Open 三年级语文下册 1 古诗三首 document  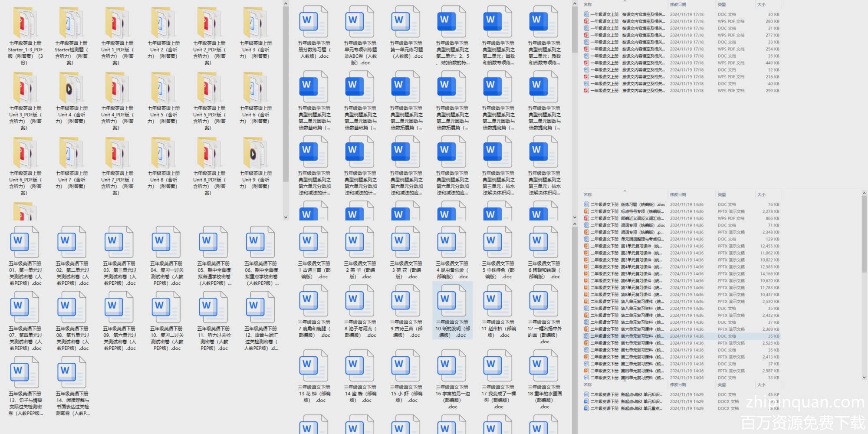pos(314,243)
